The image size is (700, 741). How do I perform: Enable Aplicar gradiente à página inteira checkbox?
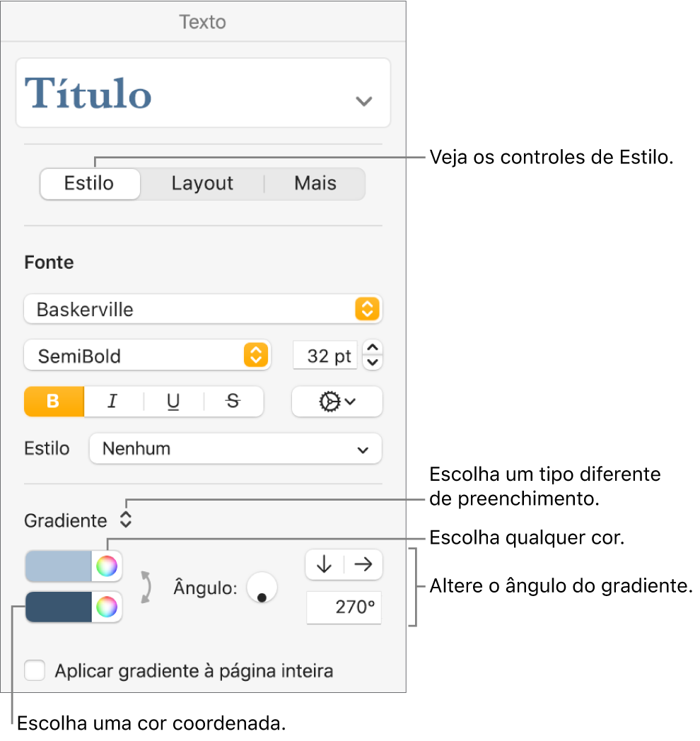[35, 670]
